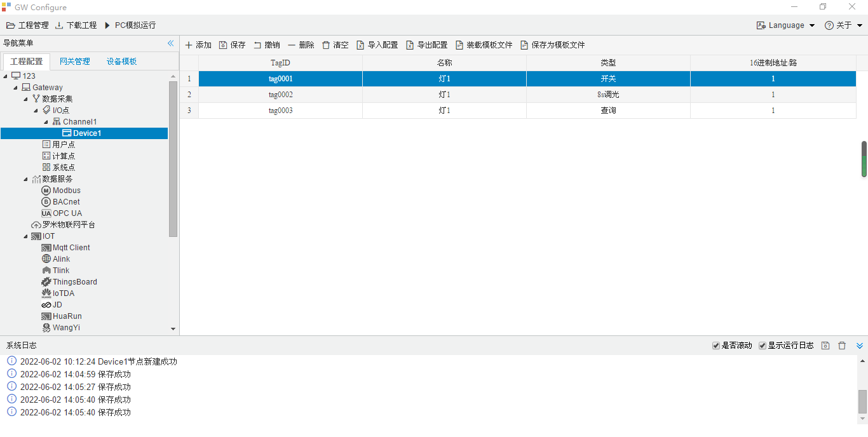Click the 名称 column header
868x437 pixels.
(x=444, y=63)
